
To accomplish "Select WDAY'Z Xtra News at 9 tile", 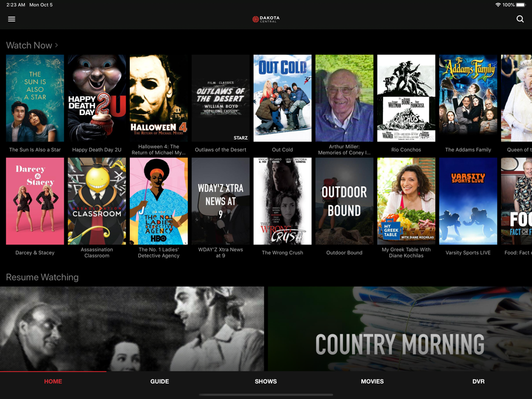I will pos(221,201).
